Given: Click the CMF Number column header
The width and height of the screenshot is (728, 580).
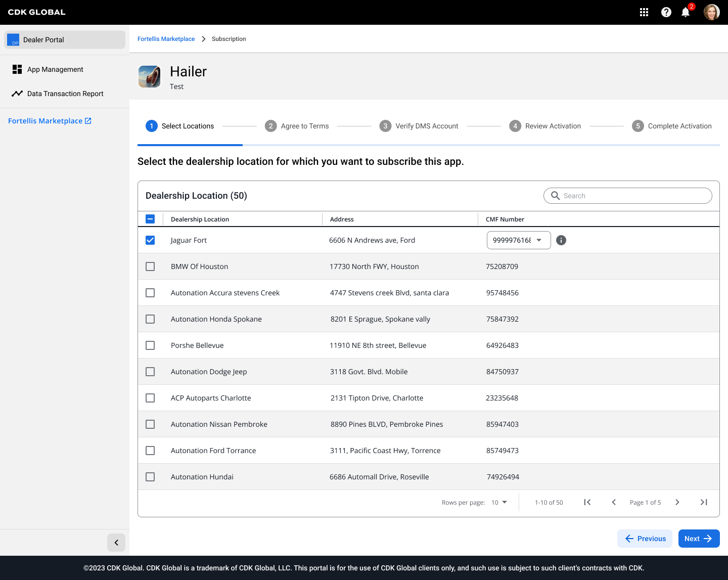Looking at the screenshot, I should (505, 219).
